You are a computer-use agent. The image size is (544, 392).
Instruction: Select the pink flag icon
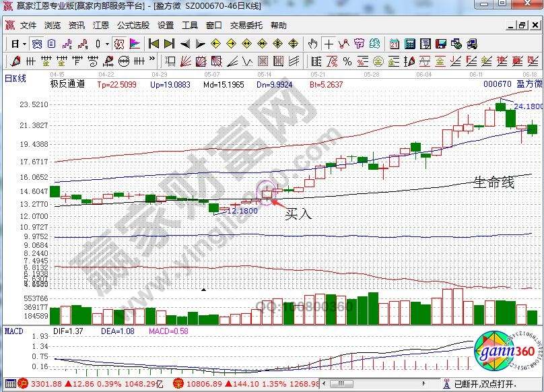pyautogui.click(x=135, y=44)
